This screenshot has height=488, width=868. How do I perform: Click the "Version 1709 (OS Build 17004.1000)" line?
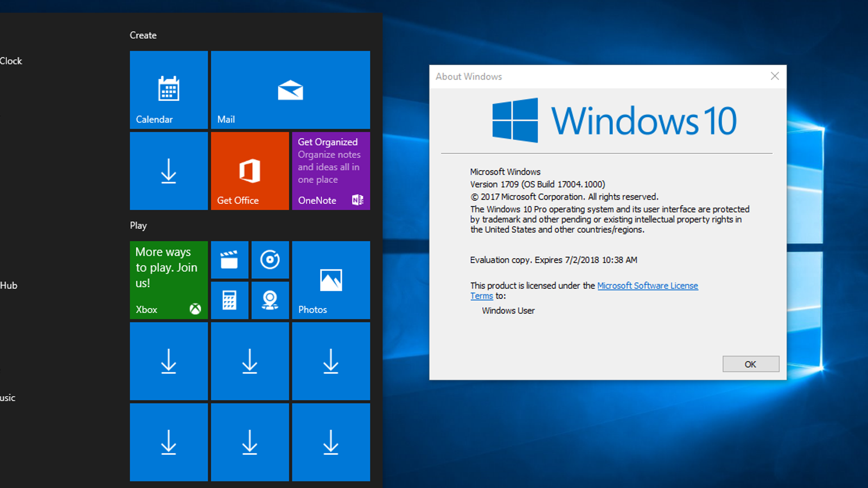538,184
